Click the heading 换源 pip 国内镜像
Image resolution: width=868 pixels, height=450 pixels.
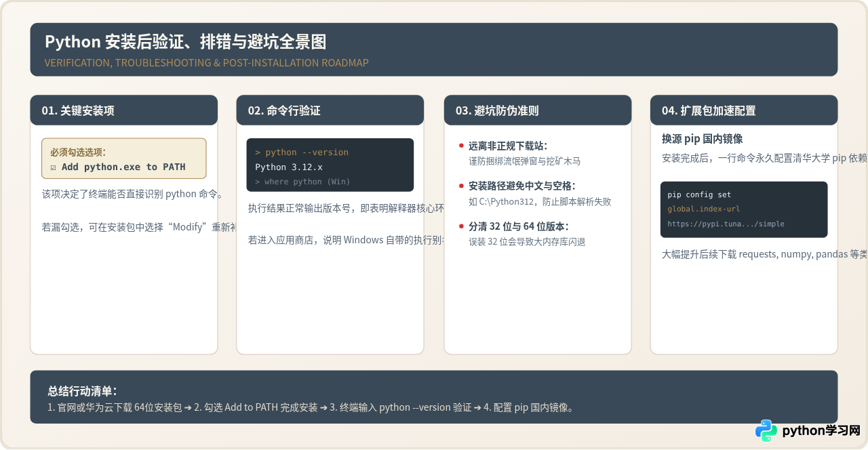click(703, 139)
